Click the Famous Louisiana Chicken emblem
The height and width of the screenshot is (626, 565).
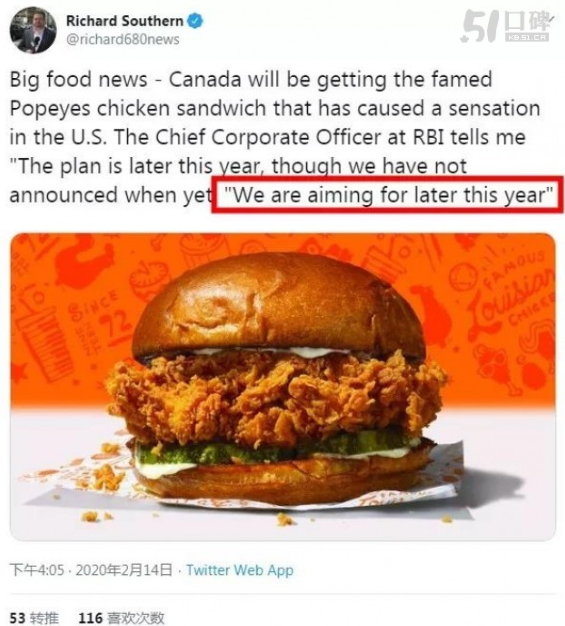pyautogui.click(x=512, y=291)
